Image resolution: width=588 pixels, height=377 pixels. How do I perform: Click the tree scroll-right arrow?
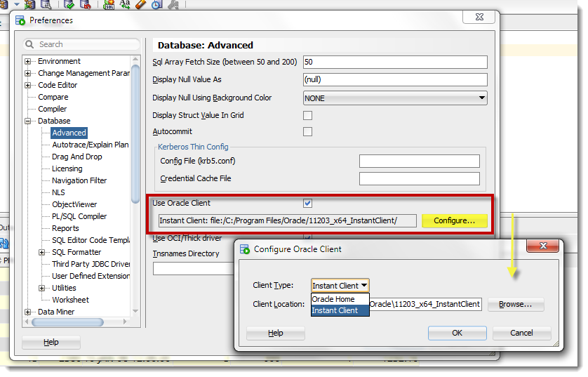tap(126, 322)
